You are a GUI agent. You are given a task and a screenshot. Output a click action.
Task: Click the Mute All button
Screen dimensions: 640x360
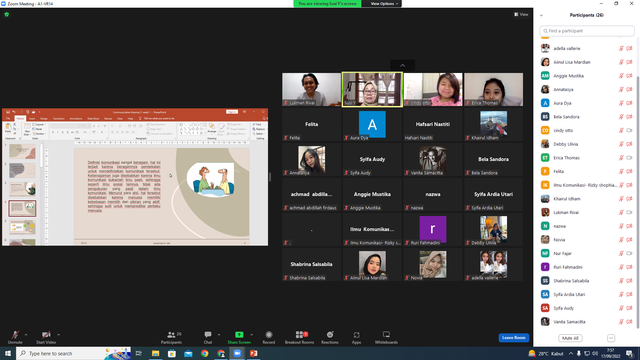click(x=570, y=338)
